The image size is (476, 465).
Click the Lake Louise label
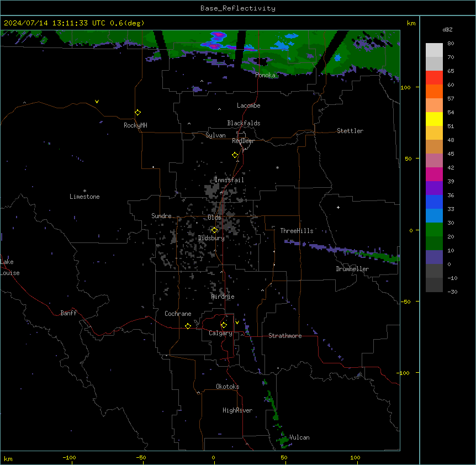[9, 267]
